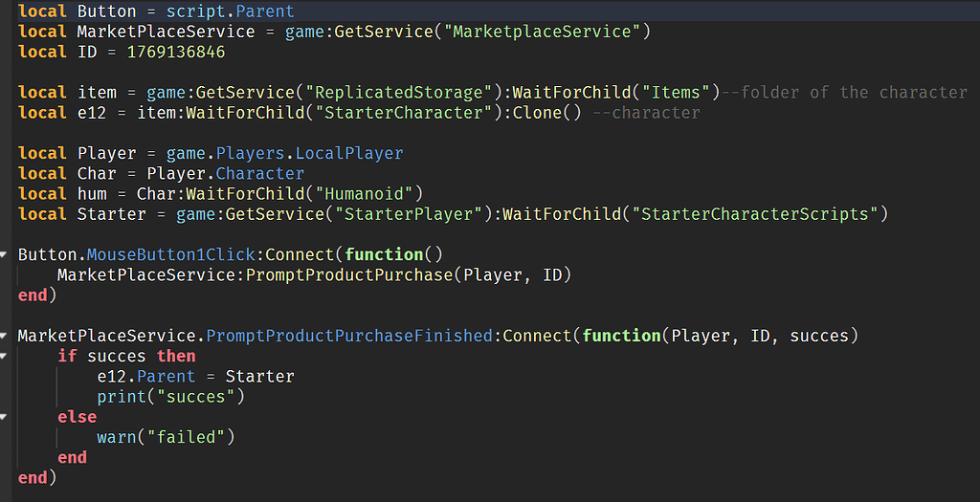Viewport: 980px width, 502px height.
Task: Click the number 1769136846
Action: [176, 52]
